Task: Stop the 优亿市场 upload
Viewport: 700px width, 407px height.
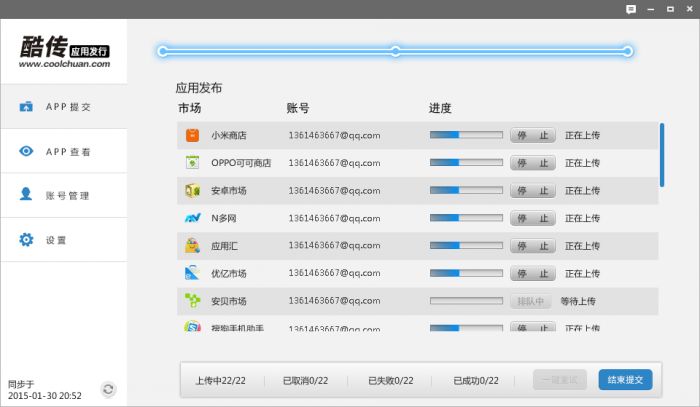Action: pos(533,273)
